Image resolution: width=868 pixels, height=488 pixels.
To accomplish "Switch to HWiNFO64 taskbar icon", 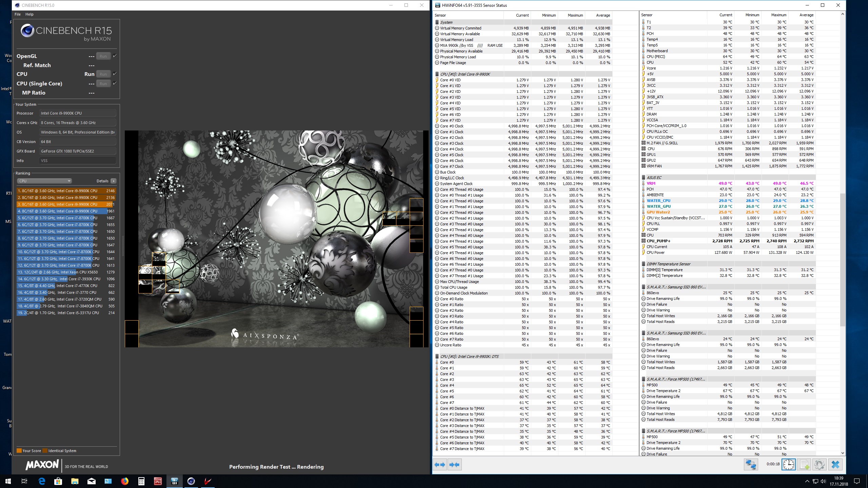I will [175, 481].
